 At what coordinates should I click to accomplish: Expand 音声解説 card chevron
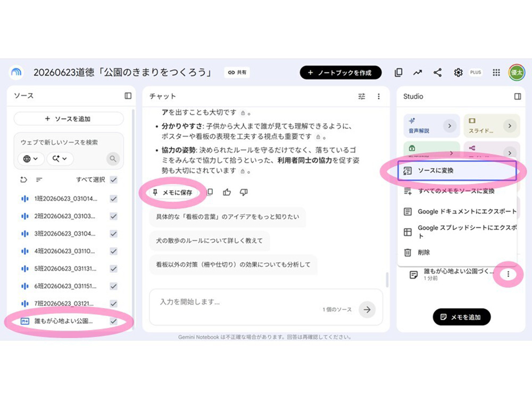pyautogui.click(x=450, y=126)
